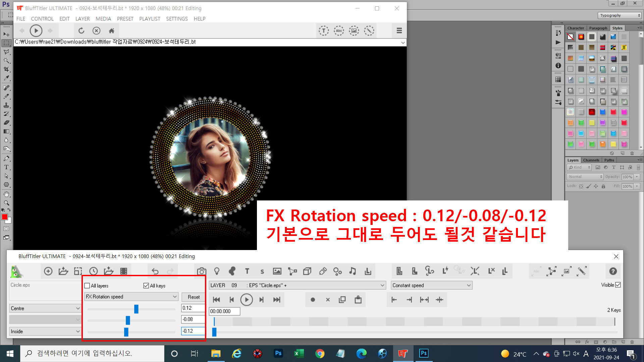Open the MEDIA menu
Viewport: 644px width, 362px height.
[x=103, y=19]
